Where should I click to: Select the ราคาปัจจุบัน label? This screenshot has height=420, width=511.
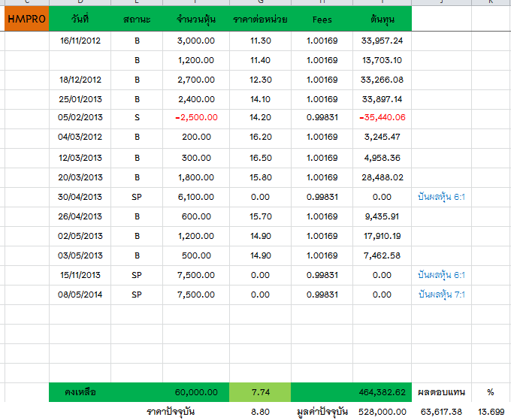[171, 412]
